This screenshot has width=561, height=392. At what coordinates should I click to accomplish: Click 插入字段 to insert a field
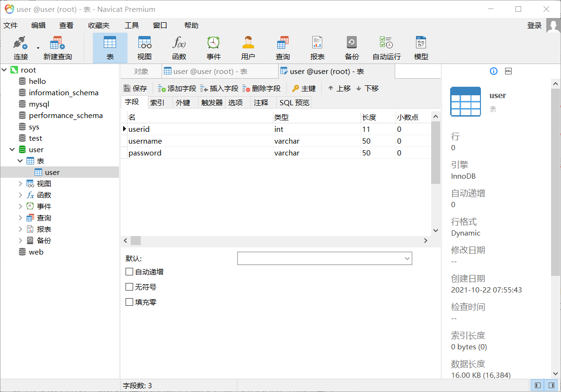coord(219,89)
